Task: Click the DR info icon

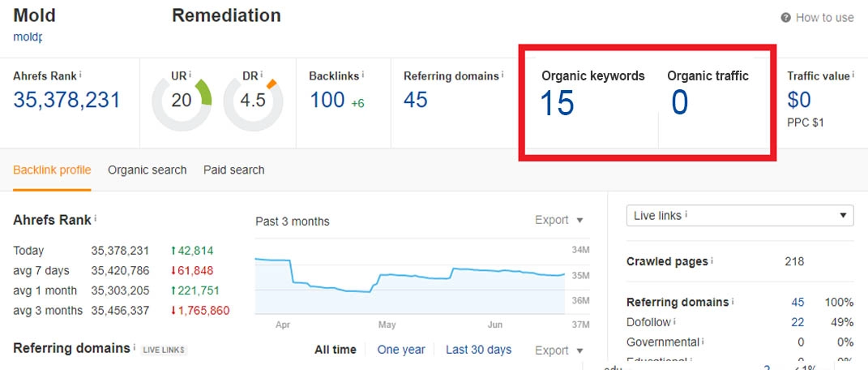Action: pyautogui.click(x=261, y=75)
